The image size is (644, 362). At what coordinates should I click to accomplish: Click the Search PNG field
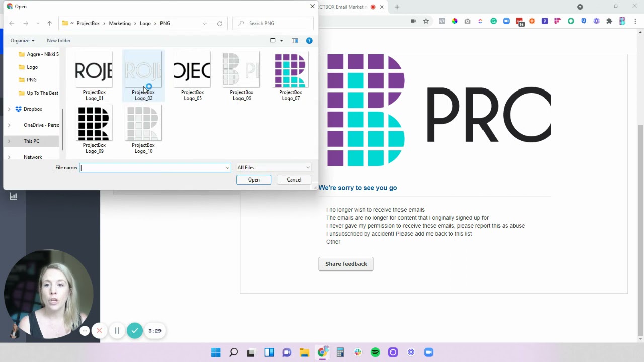(x=274, y=23)
